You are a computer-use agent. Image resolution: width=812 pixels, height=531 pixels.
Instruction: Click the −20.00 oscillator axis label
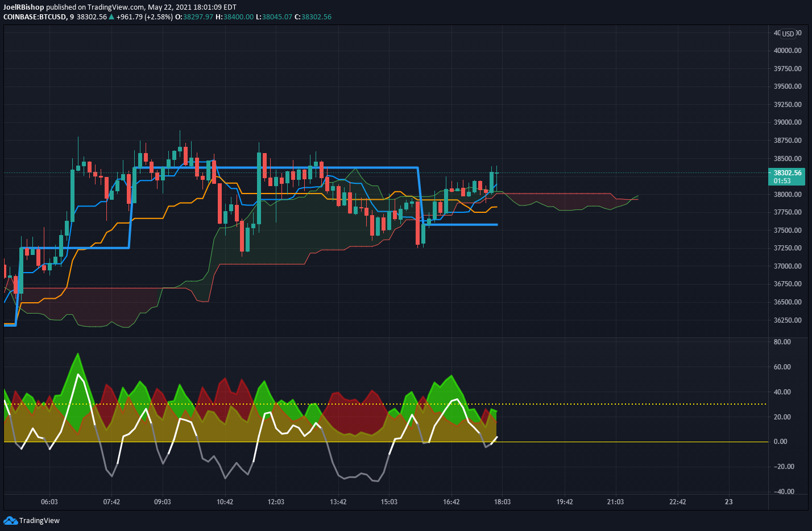[784, 467]
